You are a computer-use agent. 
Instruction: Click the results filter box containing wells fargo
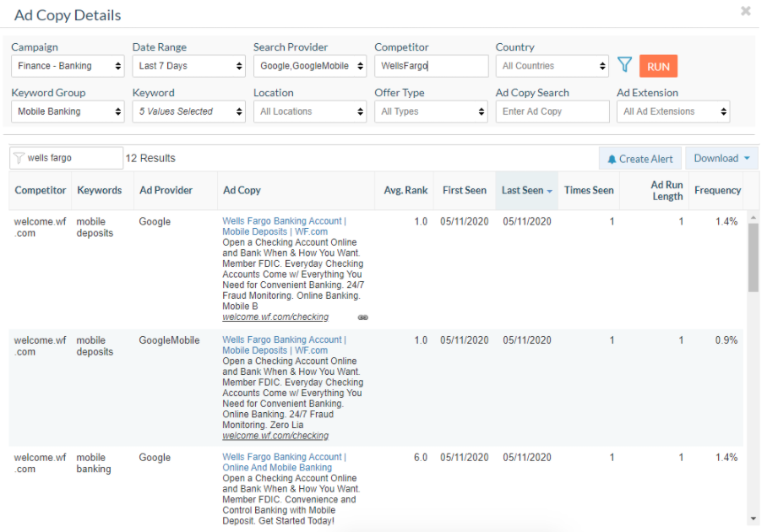[66, 158]
